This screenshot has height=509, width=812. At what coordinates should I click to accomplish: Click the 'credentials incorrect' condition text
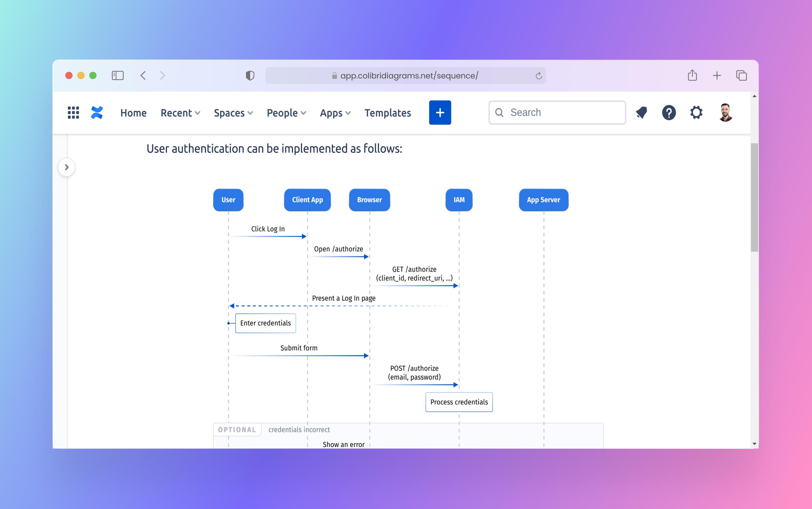coord(299,430)
